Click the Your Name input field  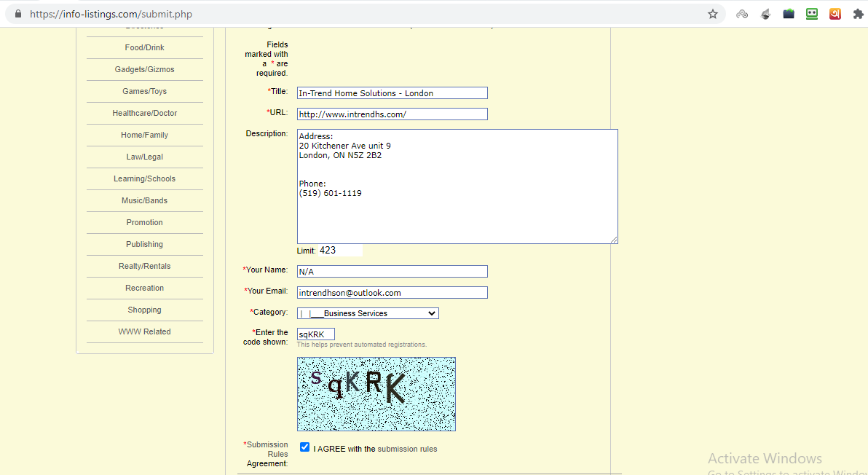pyautogui.click(x=392, y=271)
